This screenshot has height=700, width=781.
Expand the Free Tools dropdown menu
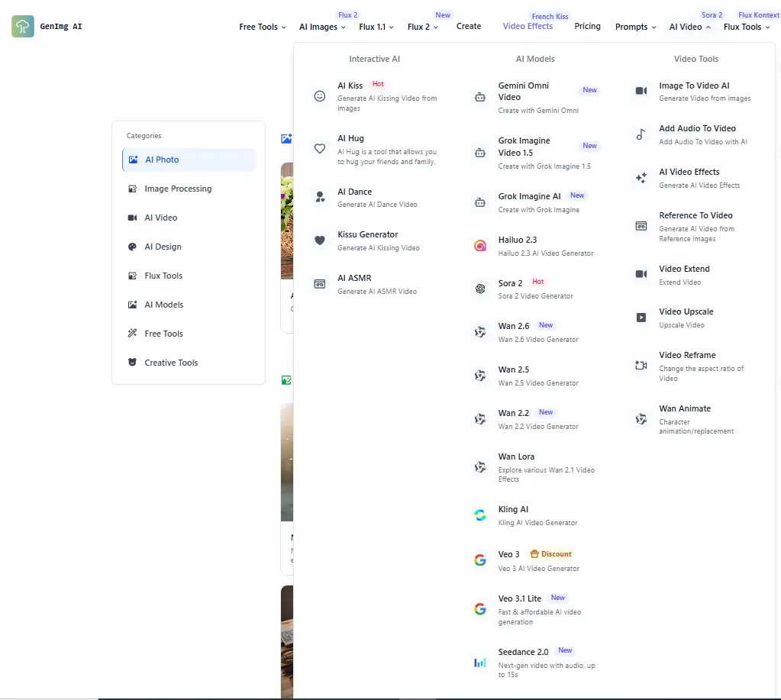[263, 27]
